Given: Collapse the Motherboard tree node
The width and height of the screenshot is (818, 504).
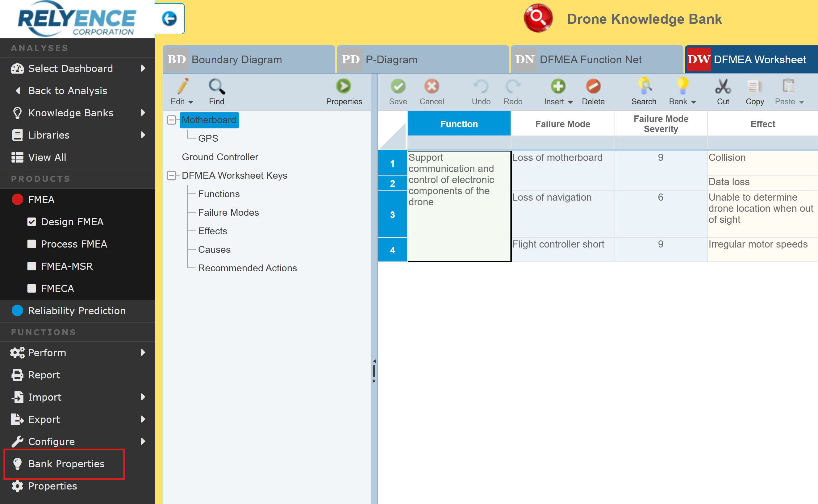Looking at the screenshot, I should tap(171, 120).
